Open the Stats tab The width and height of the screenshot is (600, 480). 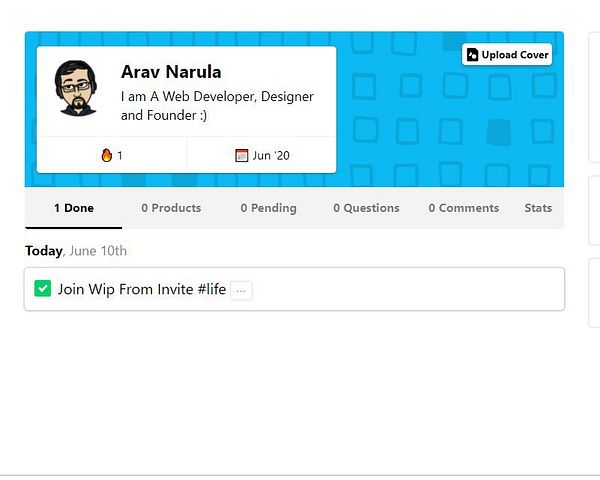point(538,208)
